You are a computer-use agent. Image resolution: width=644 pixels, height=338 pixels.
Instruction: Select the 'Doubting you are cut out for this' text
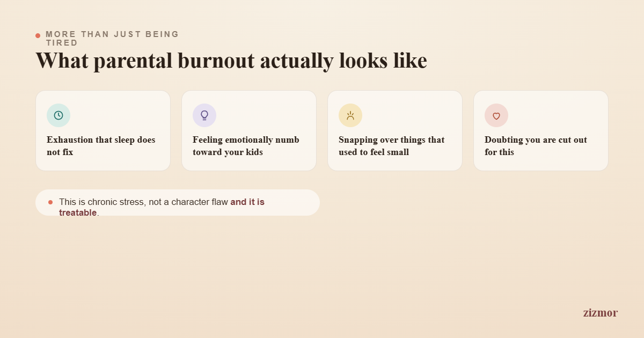click(x=537, y=146)
